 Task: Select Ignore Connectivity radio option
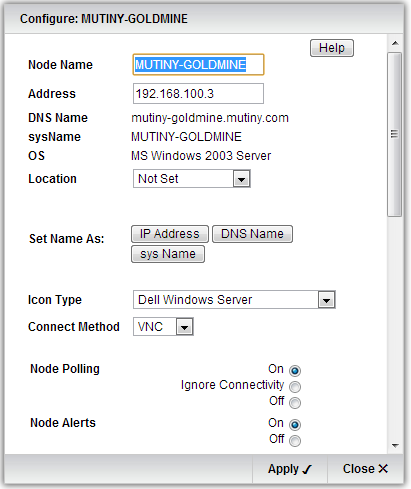(295, 387)
